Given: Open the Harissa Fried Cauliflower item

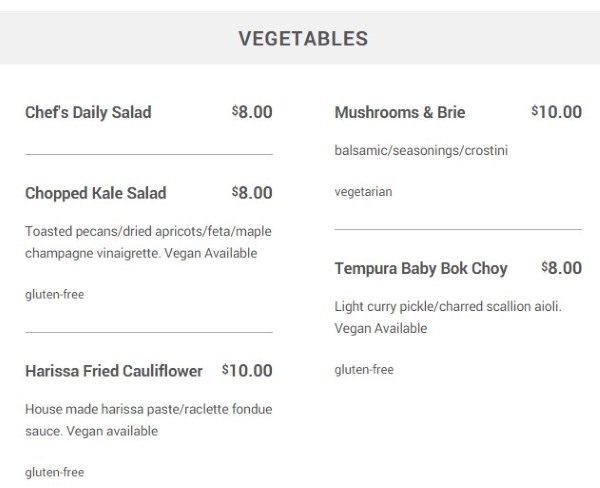Looking at the screenshot, I should [x=114, y=371].
